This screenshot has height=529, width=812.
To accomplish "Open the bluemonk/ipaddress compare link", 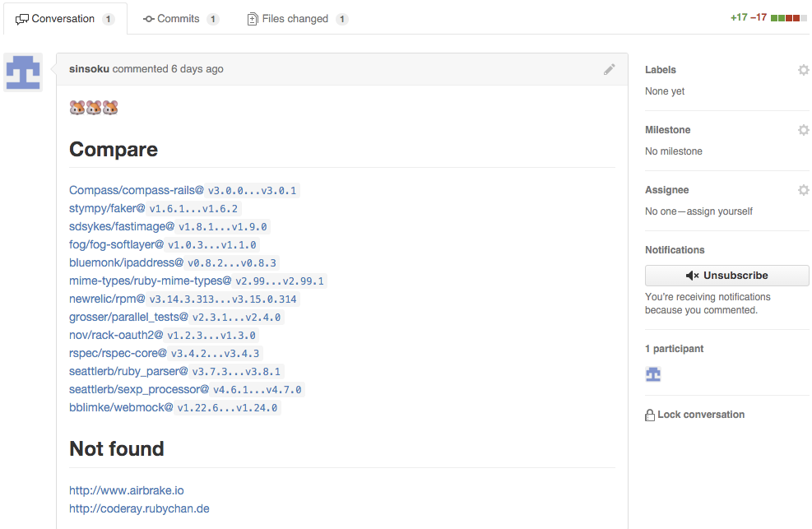I will (174, 263).
